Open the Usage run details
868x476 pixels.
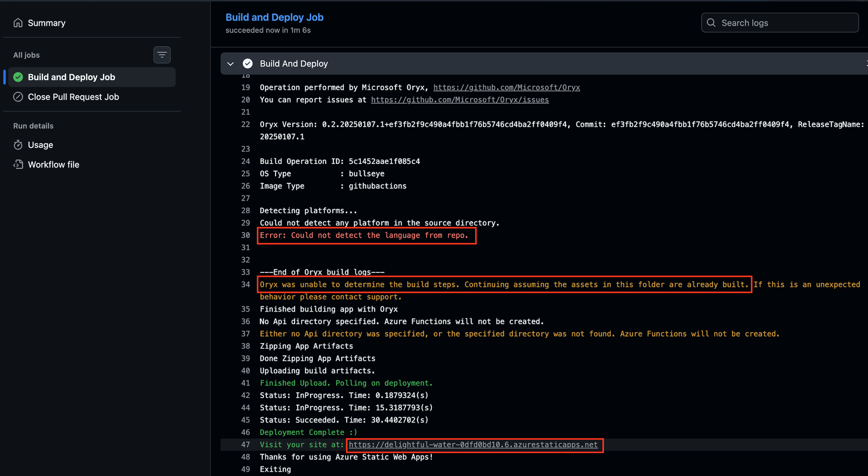40,145
